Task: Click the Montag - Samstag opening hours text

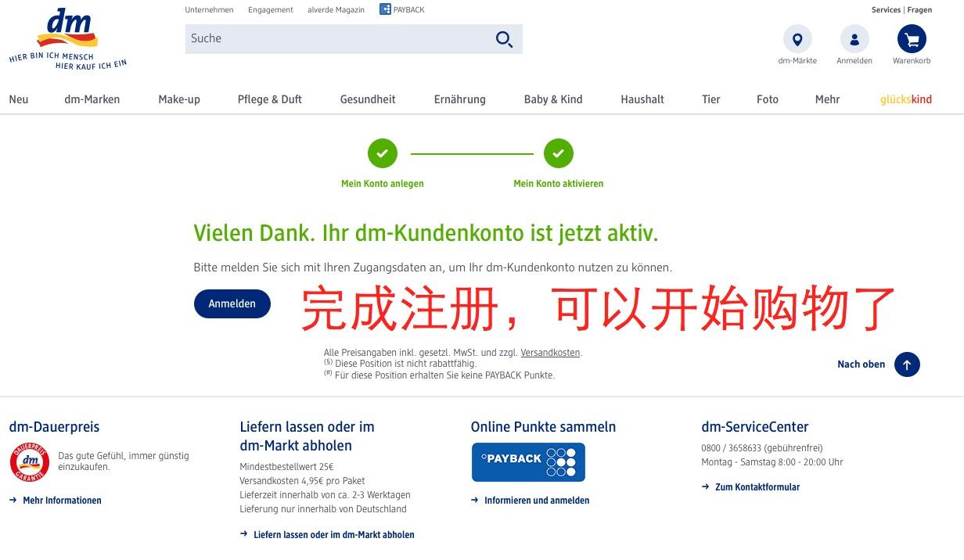Action: (x=772, y=462)
